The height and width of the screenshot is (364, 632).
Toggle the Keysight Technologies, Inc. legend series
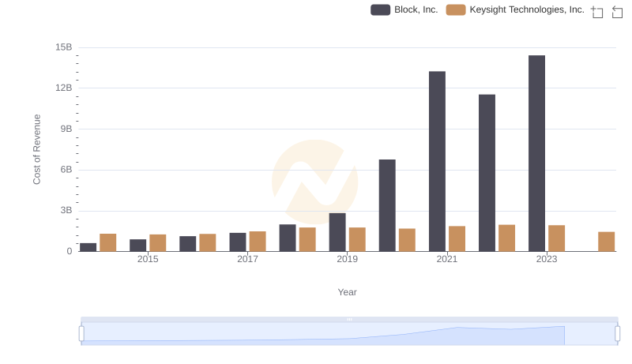point(515,9)
